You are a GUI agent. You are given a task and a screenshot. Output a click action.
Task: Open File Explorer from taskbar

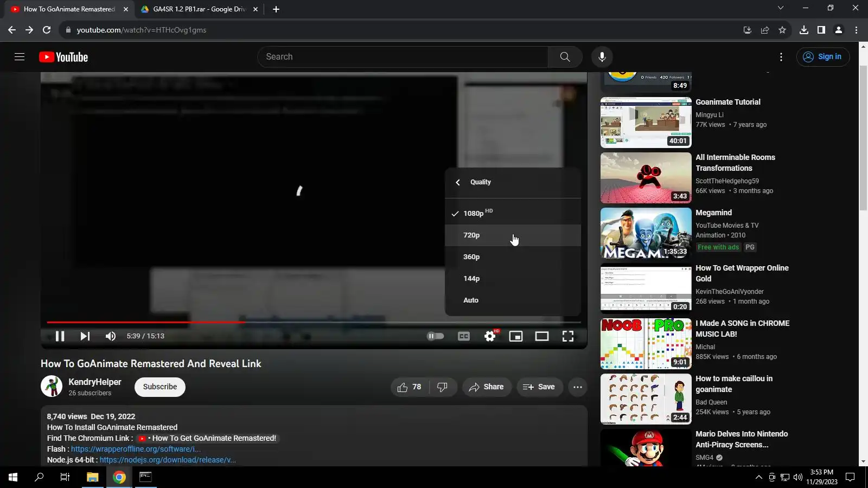93,477
